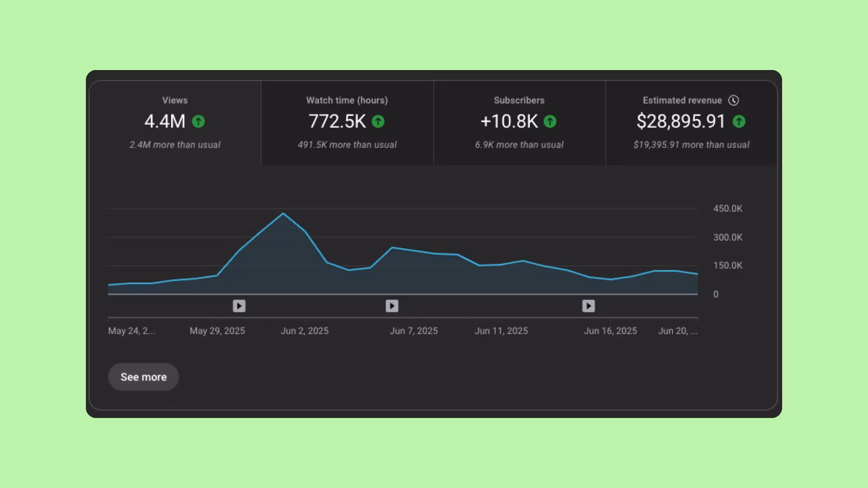Click "$19,395.91 more than usual" text
The height and width of the screenshot is (488, 868).
pos(691,145)
